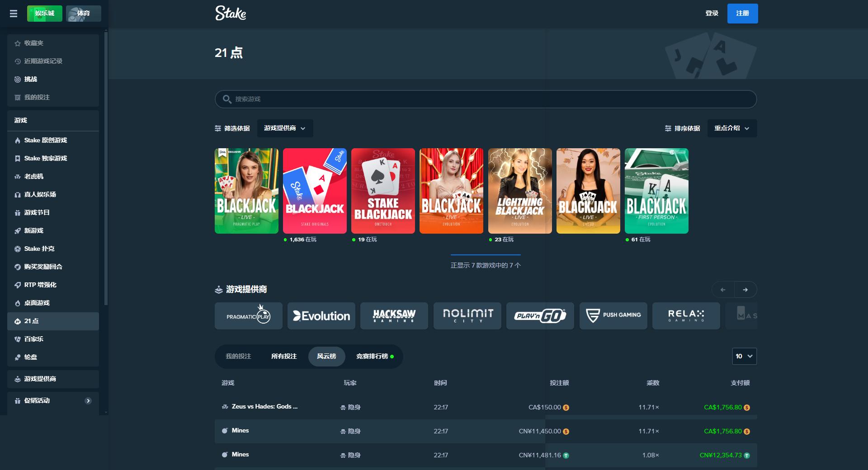Open recent games history icon (近期游戏记录)

pyautogui.click(x=18, y=61)
